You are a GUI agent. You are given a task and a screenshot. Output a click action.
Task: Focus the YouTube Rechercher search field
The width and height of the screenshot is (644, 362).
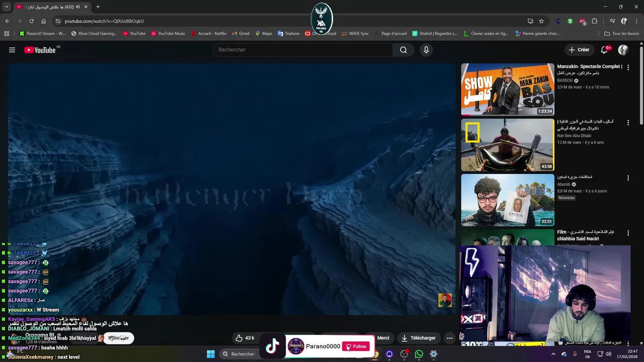[x=303, y=50]
